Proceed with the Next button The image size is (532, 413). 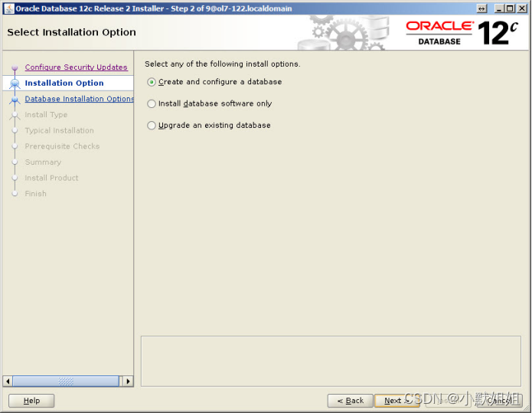397,401
